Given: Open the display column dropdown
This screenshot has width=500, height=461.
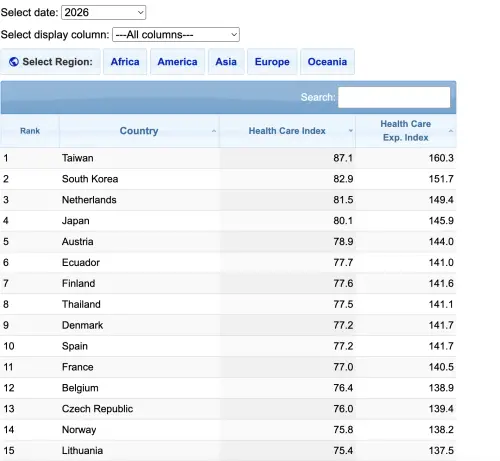Looking at the screenshot, I should [176, 35].
